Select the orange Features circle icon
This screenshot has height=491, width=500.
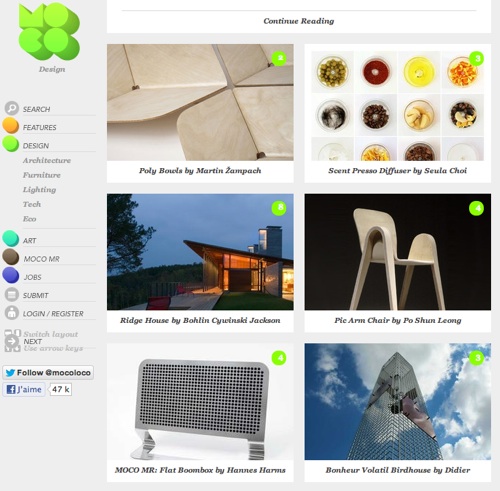pos(11,125)
